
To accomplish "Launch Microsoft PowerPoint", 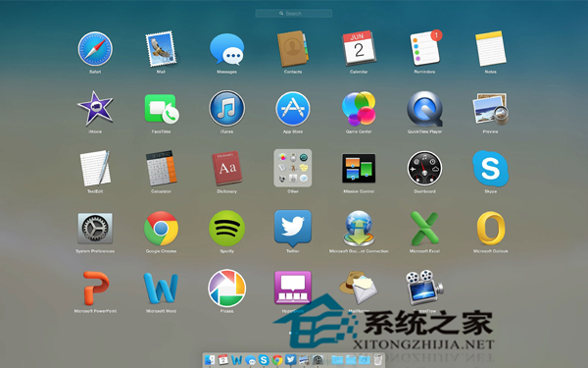I will click(96, 289).
